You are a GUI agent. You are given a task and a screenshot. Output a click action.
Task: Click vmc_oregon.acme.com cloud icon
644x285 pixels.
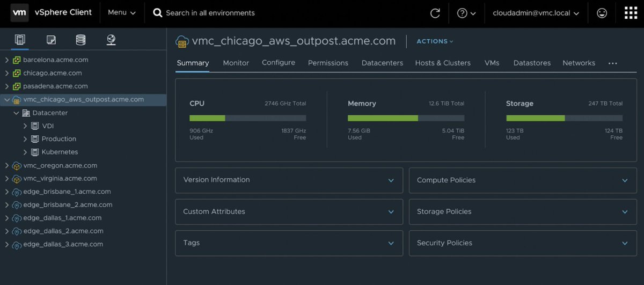click(x=17, y=166)
